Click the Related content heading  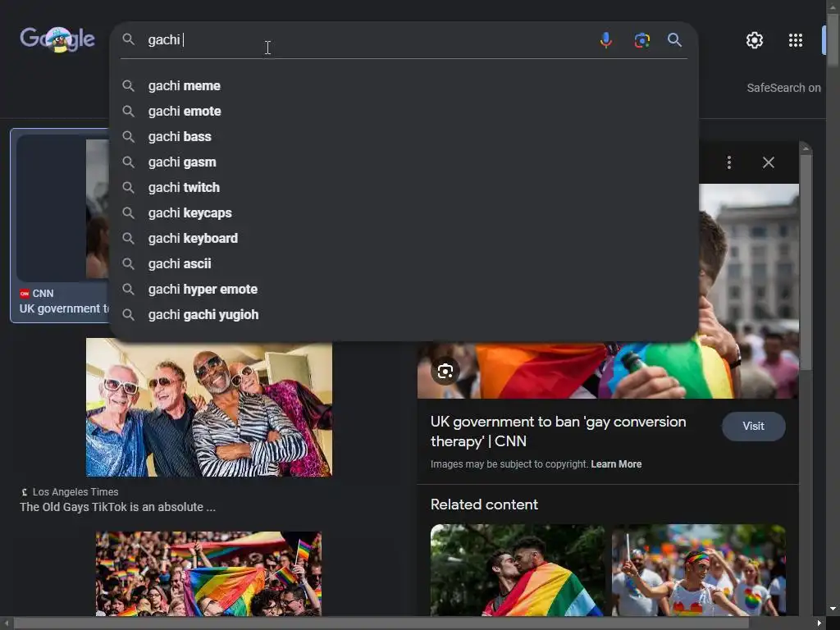pos(484,504)
